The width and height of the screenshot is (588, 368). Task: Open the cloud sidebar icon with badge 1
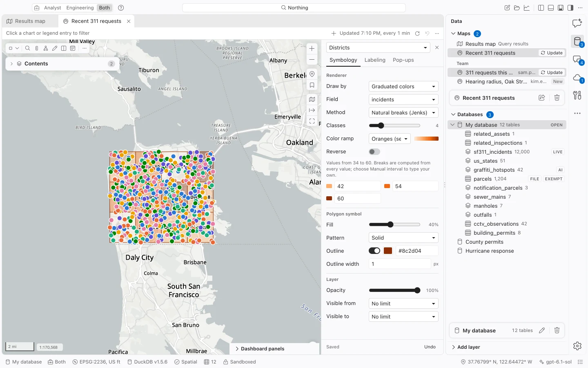click(x=577, y=78)
